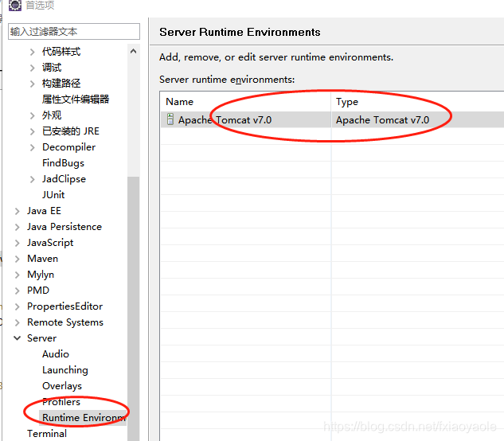Open Launching under Server
This screenshot has height=441, width=504.
pos(65,370)
